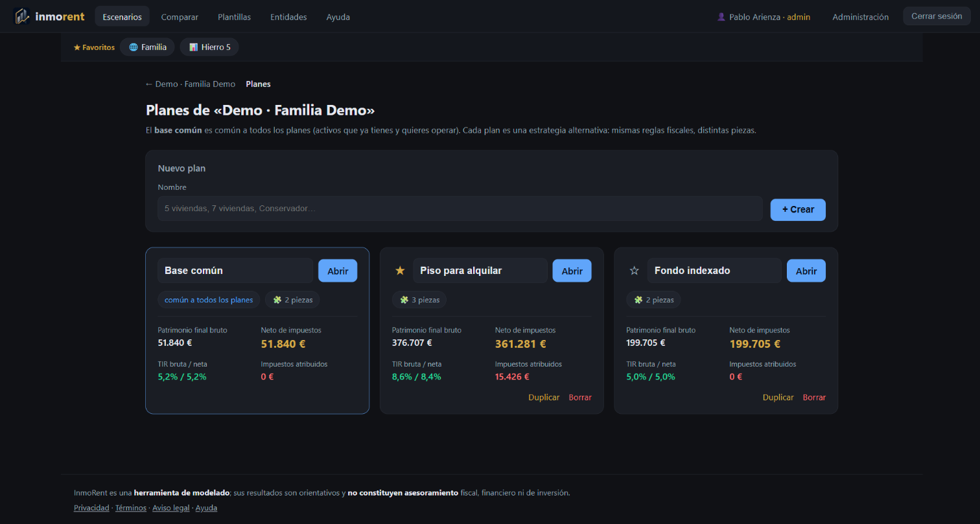Screen dimensions: 980x524
Task: Click the 15.426 € taxes value
Action: (x=512, y=376)
